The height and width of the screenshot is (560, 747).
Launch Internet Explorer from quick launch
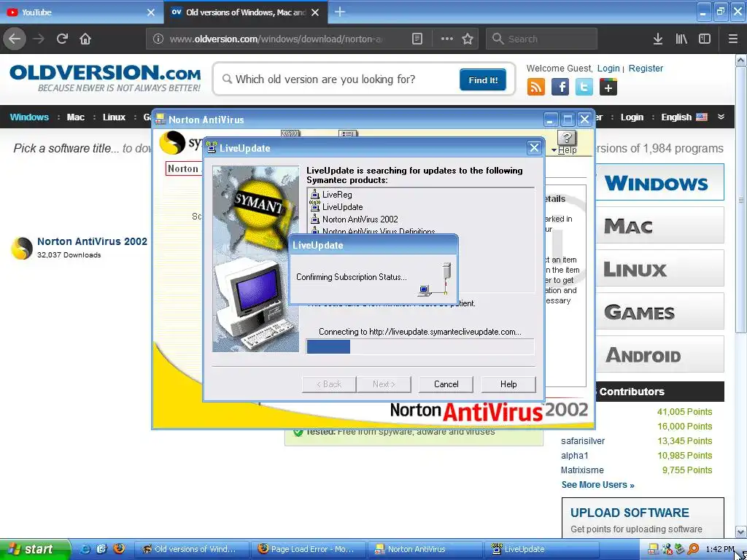click(85, 549)
